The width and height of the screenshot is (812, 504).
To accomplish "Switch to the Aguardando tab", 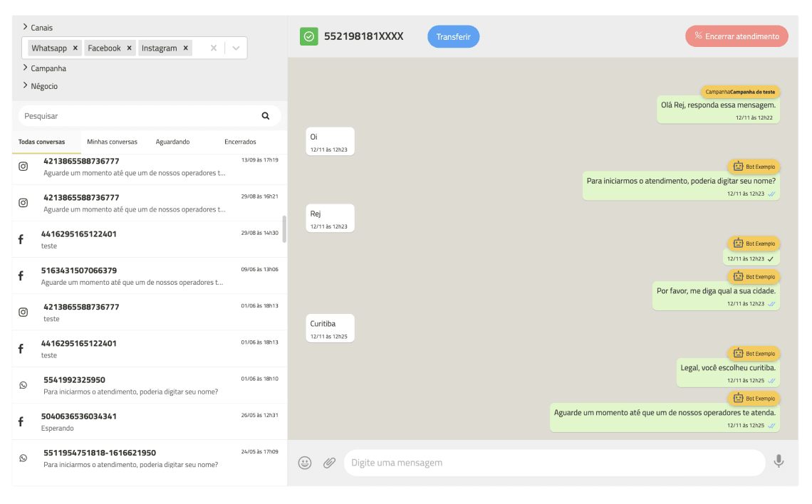I will click(172, 142).
